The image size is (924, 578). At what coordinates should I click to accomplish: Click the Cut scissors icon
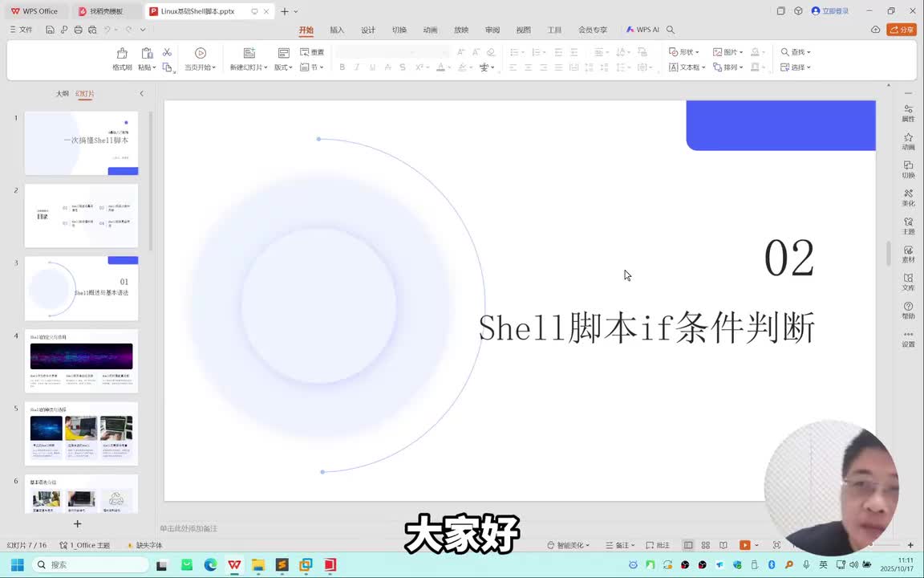click(168, 52)
